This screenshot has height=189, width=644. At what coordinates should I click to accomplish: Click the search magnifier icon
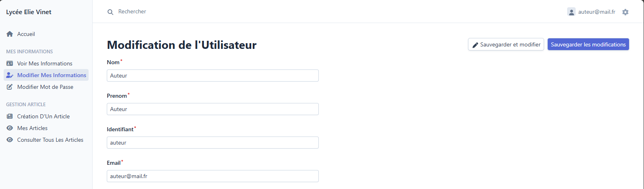coord(110,12)
